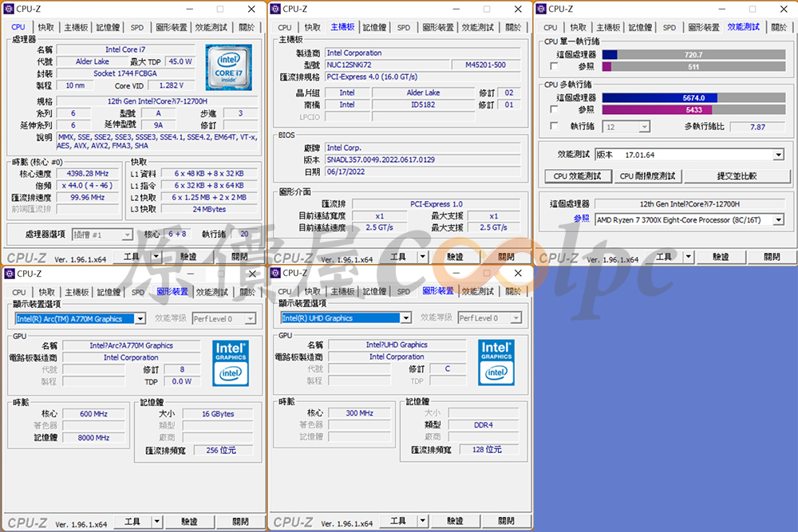Click the multi-thread reference bar showing 5433
Image resolution: width=798 pixels, height=532 pixels.
click(693, 110)
